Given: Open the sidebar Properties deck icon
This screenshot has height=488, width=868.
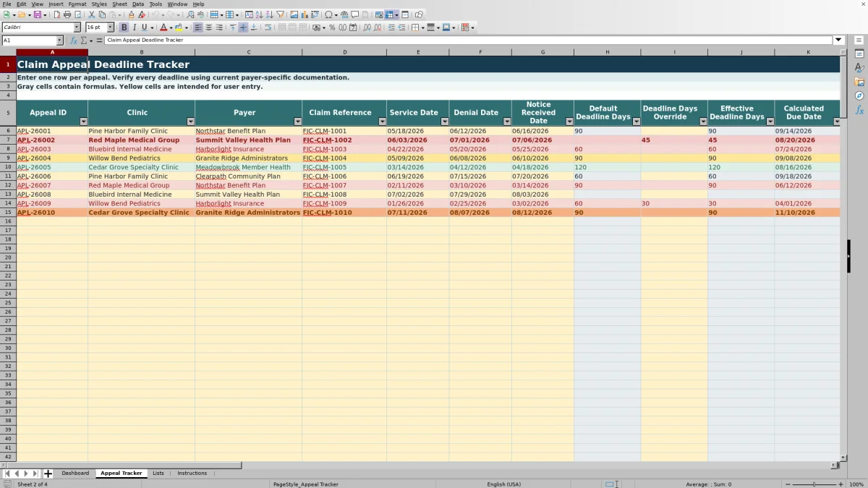Looking at the screenshot, I should [x=859, y=54].
